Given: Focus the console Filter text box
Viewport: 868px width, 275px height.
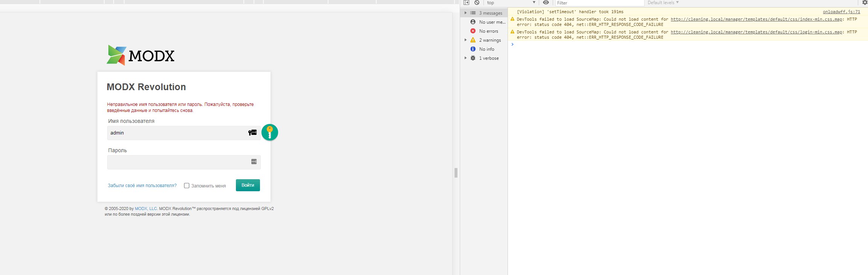Looking at the screenshot, I should click(600, 3).
